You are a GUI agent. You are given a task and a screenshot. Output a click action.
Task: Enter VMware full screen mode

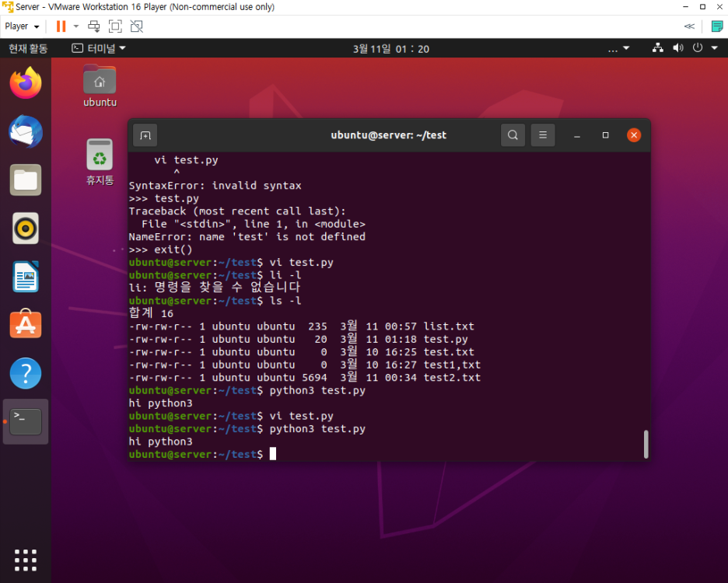(x=115, y=26)
